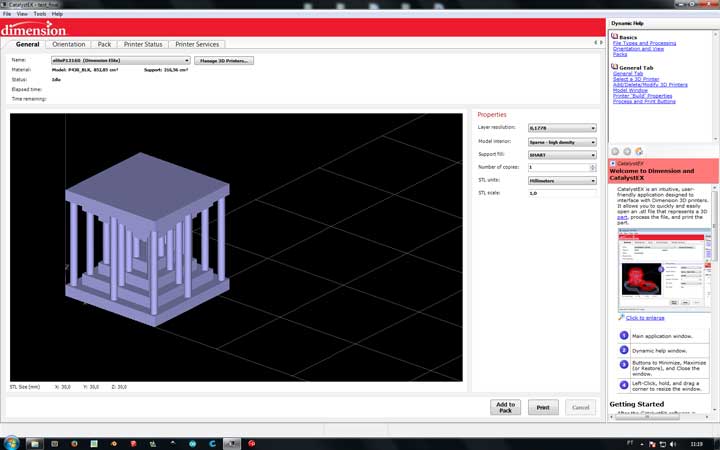
Task: Open the Model interior dropdown
Action: [x=562, y=142]
